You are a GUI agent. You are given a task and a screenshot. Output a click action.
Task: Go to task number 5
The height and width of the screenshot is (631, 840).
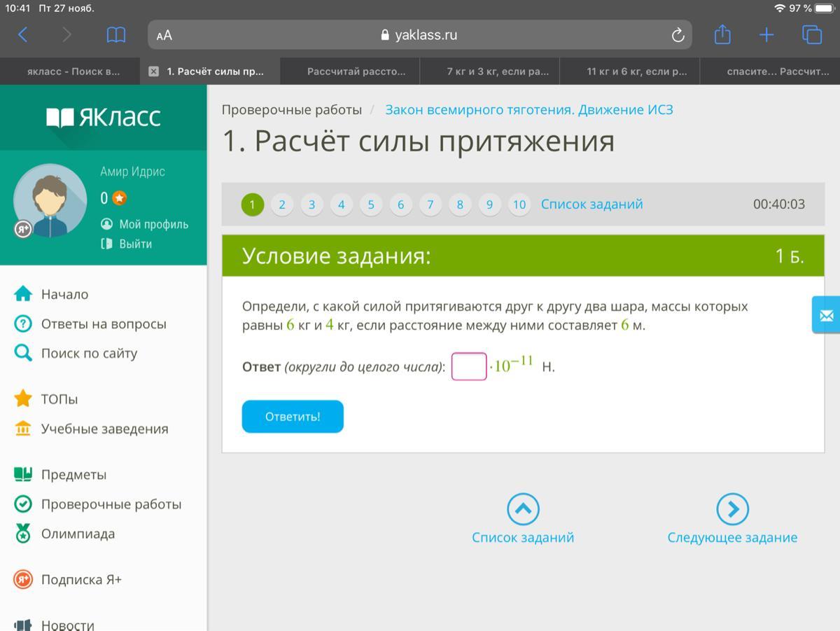tap(371, 204)
